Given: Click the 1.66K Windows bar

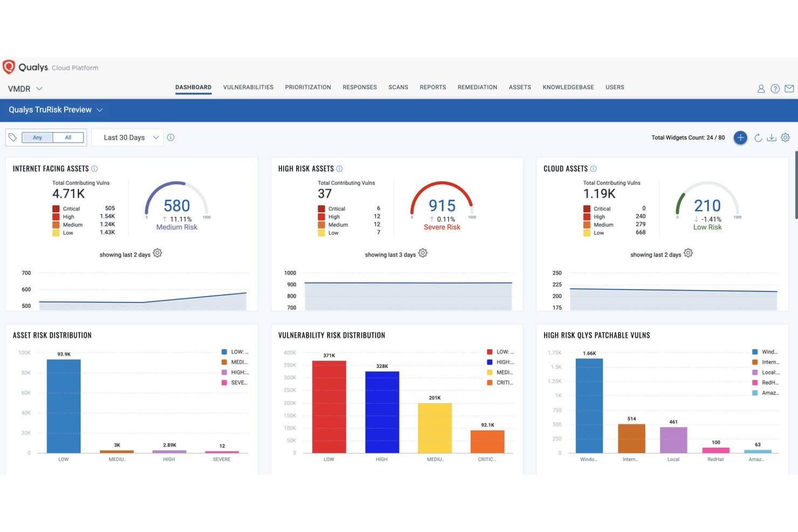Looking at the screenshot, I should point(589,406).
